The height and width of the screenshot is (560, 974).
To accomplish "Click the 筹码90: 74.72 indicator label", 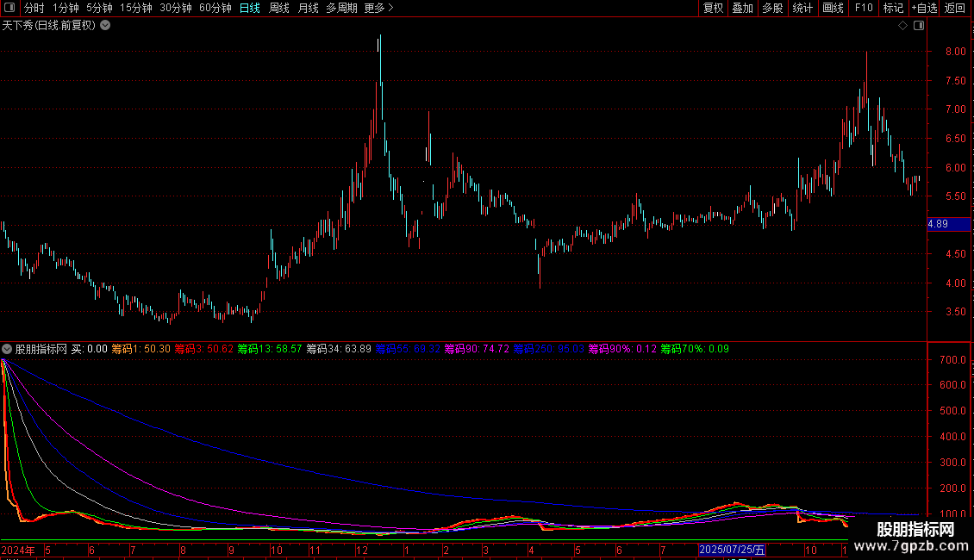I will point(477,349).
